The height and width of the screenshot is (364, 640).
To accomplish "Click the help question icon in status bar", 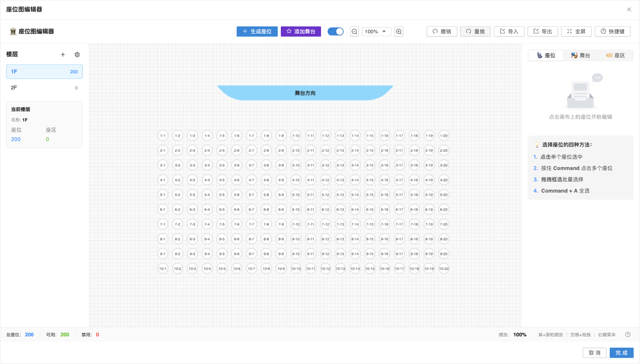I will point(627,335).
